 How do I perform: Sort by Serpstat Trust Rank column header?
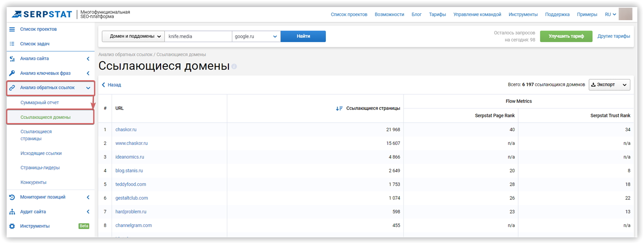(611, 116)
